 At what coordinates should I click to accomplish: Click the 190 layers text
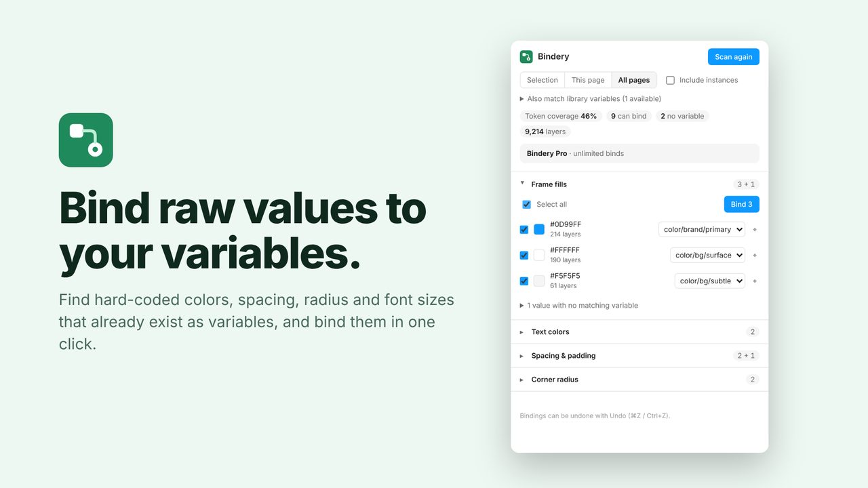coord(566,260)
